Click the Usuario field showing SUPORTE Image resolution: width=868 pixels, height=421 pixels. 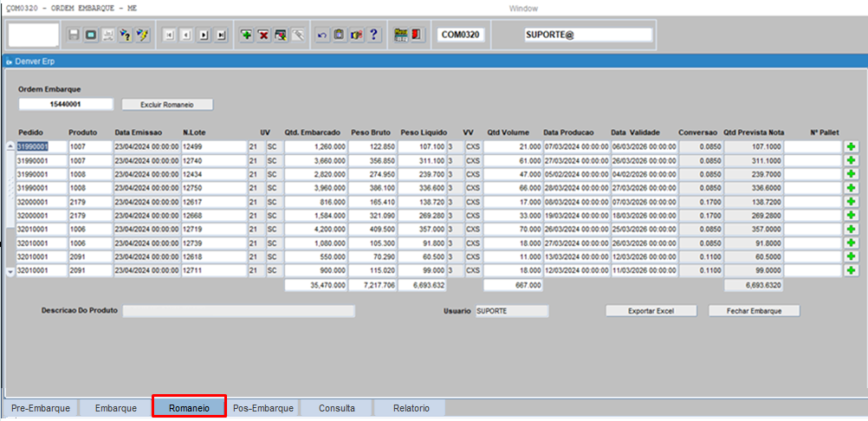512,312
